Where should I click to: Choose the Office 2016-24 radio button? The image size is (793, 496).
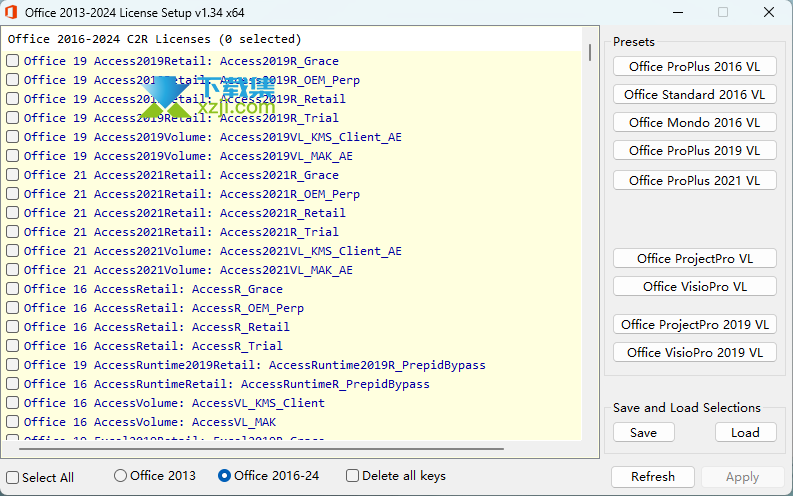[224, 476]
